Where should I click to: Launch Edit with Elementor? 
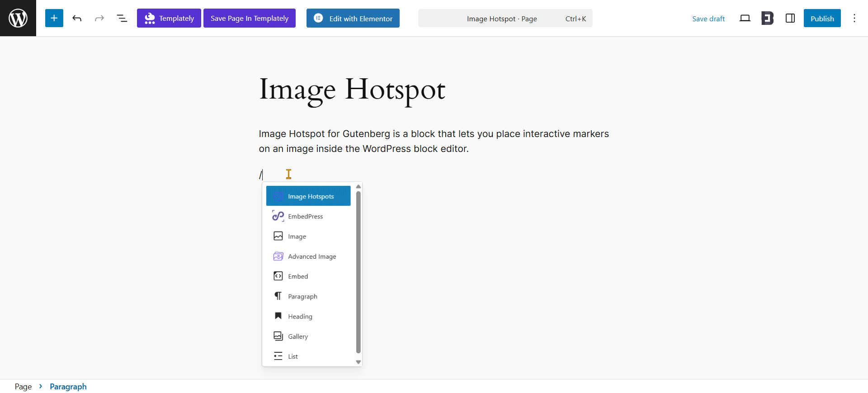(353, 18)
